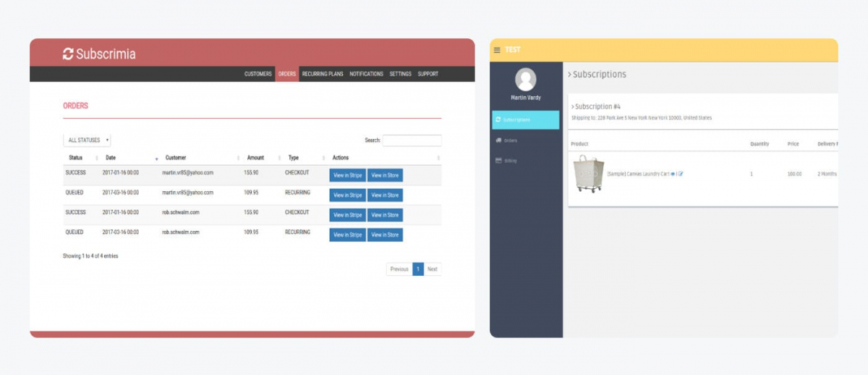Click the Next pagination button
Image resolution: width=868 pixels, height=375 pixels.
point(432,269)
